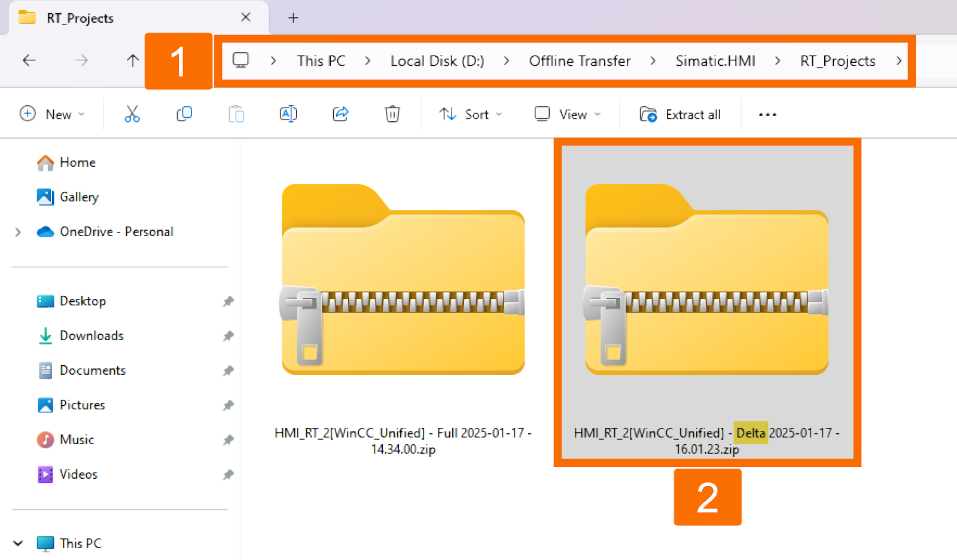Click the Full 14.34.00.zip file name
This screenshot has height=560, width=957.
click(x=403, y=441)
